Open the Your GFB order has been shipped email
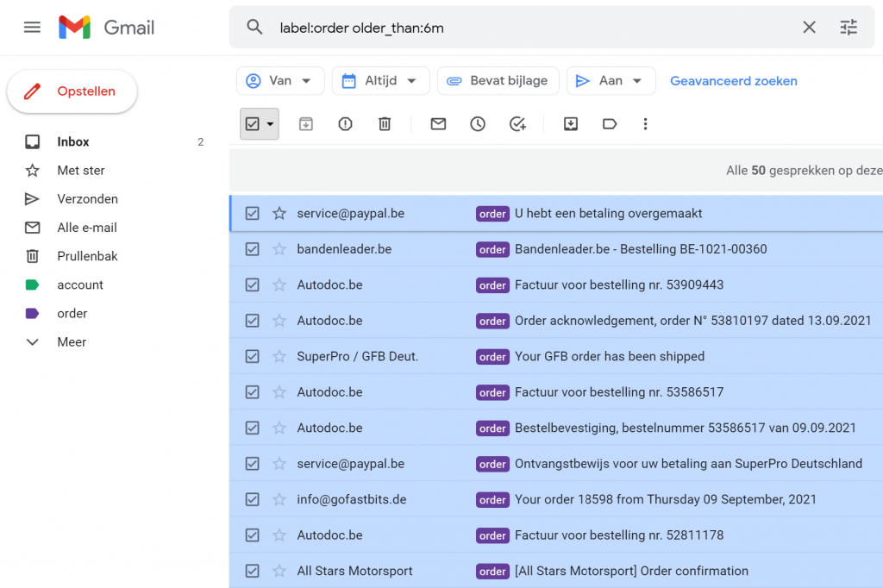The image size is (883, 588). [610, 357]
